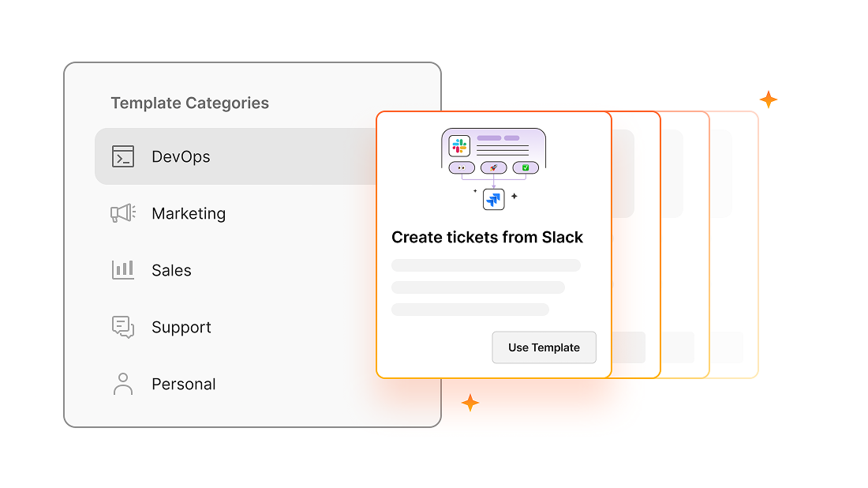
Task: Switch to the Sales category
Action: (x=171, y=270)
